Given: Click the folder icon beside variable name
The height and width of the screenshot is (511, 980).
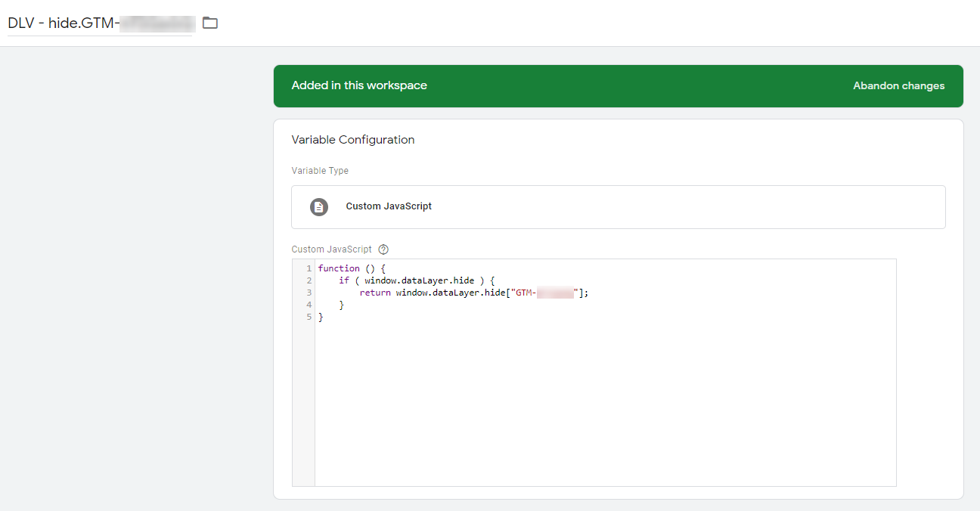Looking at the screenshot, I should pyautogui.click(x=210, y=23).
